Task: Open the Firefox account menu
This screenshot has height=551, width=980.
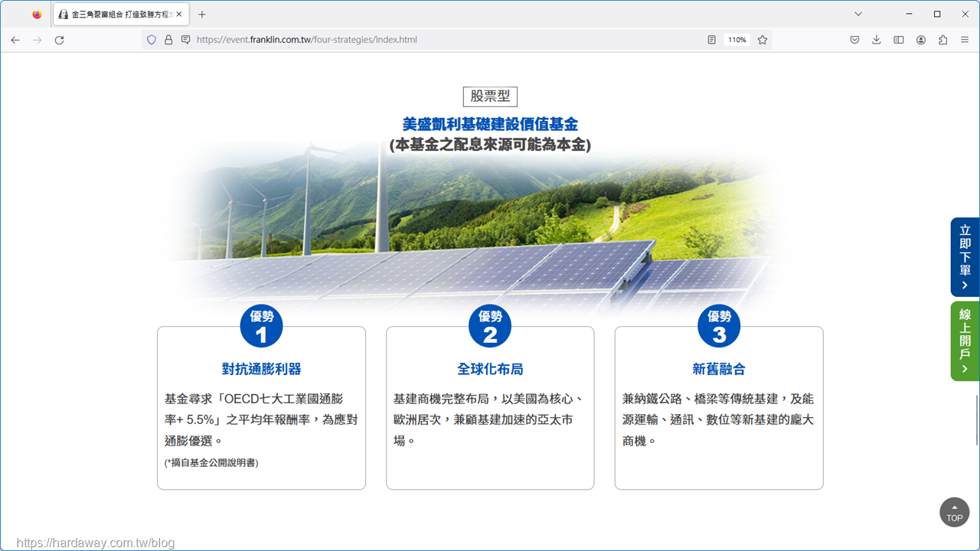Action: 921,40
